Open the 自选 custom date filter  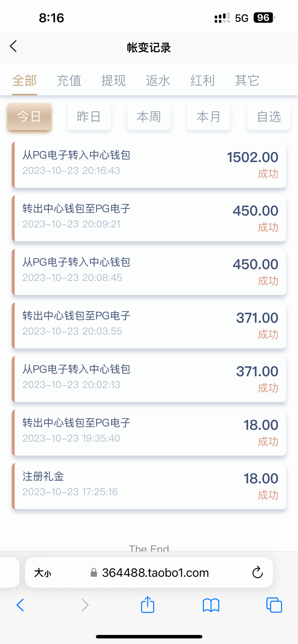[268, 117]
